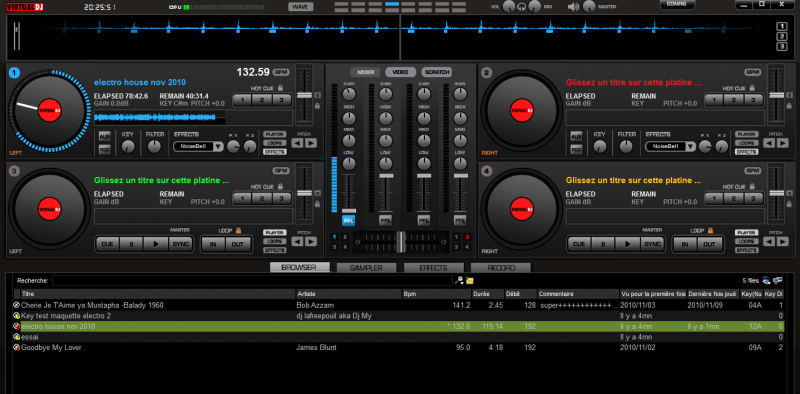This screenshot has width=800, height=394.
Task: Click the headphones icon in top bar
Action: click(521, 7)
